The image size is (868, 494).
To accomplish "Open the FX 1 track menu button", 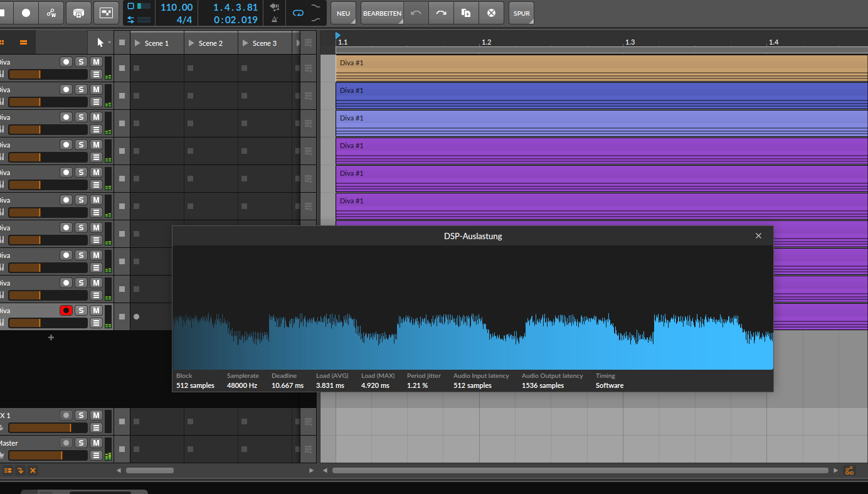I will (96, 427).
